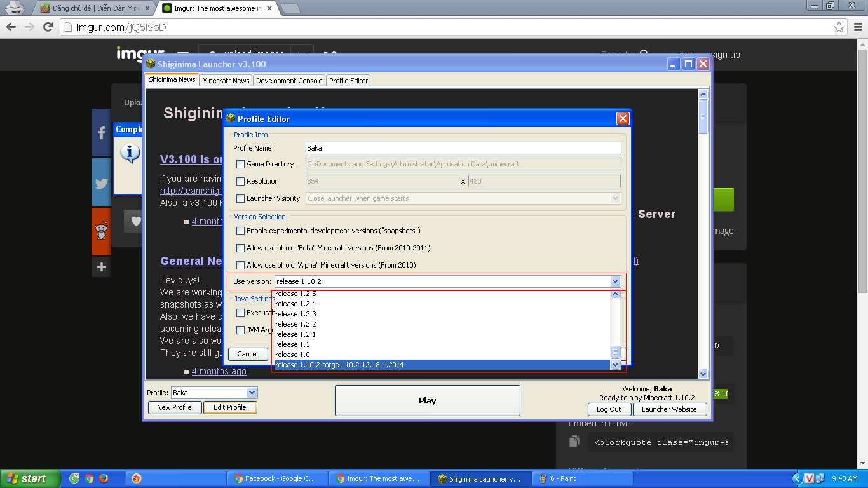Click the version list scrollbar thumb
868x488 pixels.
point(615,352)
